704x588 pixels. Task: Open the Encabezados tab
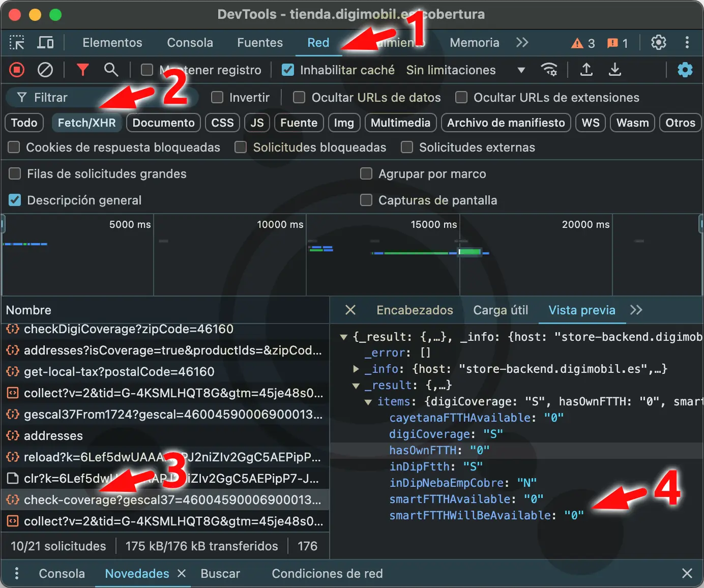415,310
